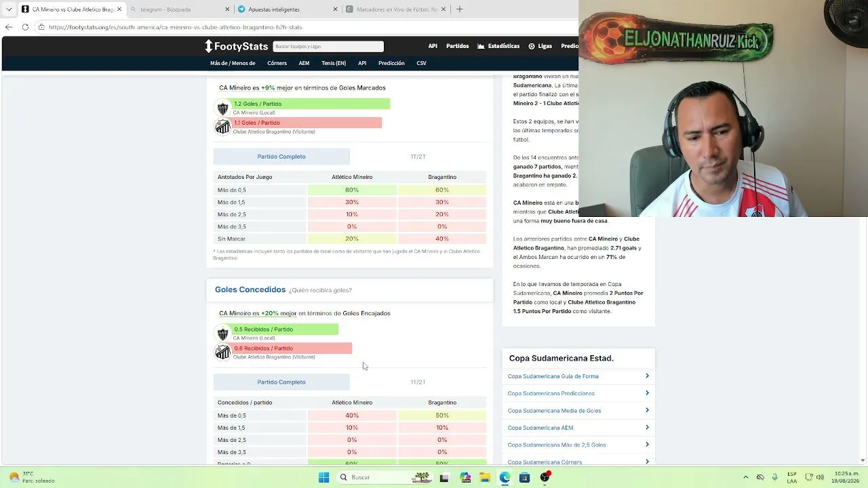
Task: Reload the page
Action: pyautogui.click(x=25, y=27)
